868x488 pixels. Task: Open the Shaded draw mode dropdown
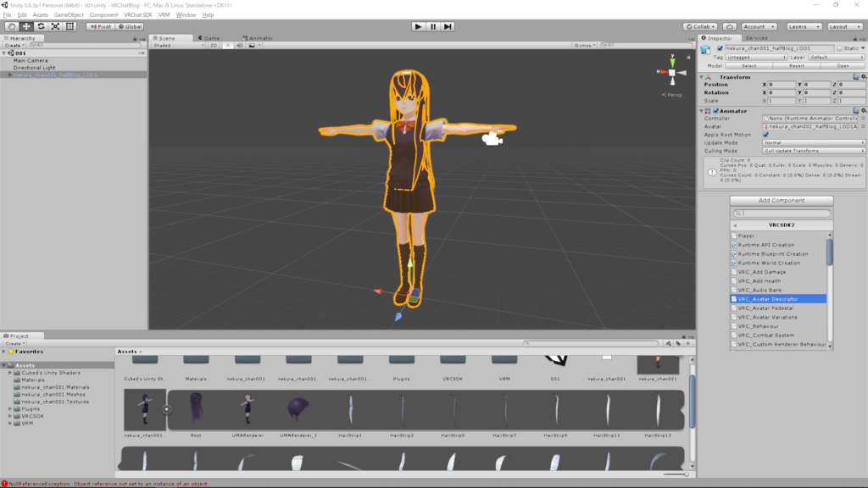tap(179, 46)
